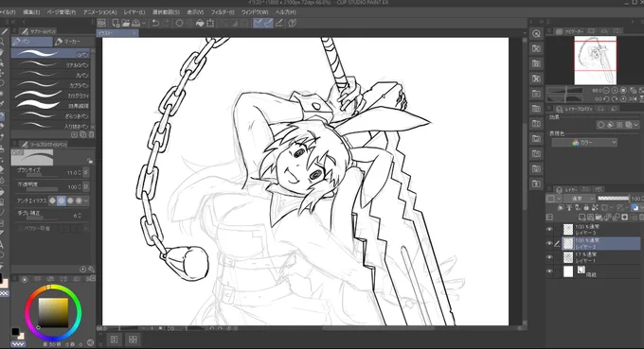Viewport: 644px width, 349px height.
Task: Click the Create layer mask icon
Action: 625,217
